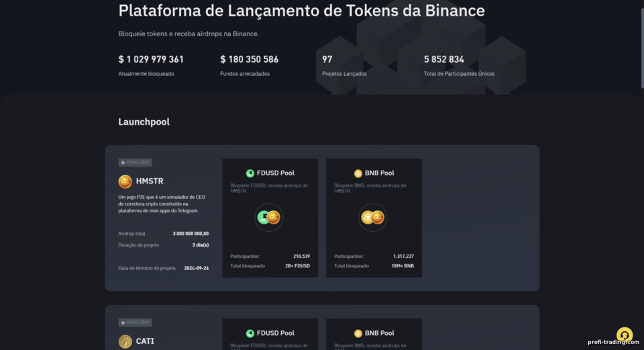644x350 pixels.
Task: Open the HMSTR project title
Action: point(150,181)
